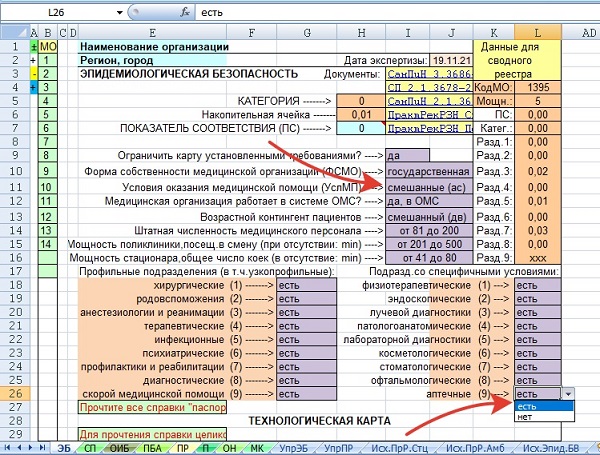
Task: Open the ПрактРекРЗН link in row 6
Action: tap(429, 115)
